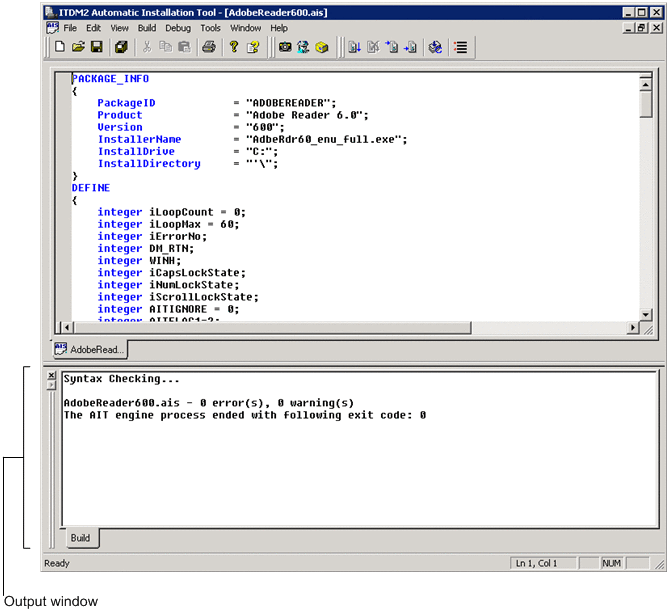Click the camera icon in the toolbar

pos(285,47)
